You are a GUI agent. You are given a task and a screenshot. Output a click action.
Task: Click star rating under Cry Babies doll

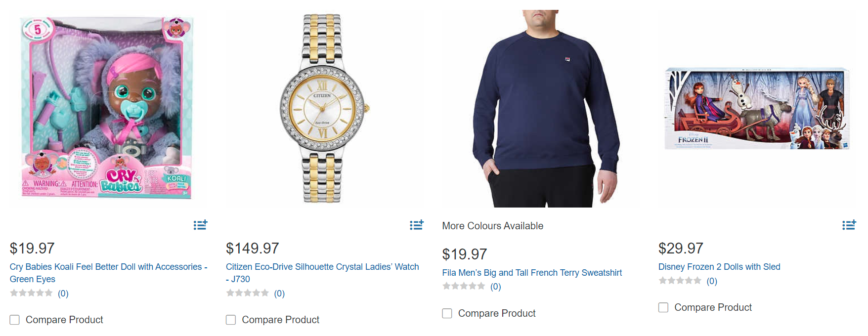point(32,293)
